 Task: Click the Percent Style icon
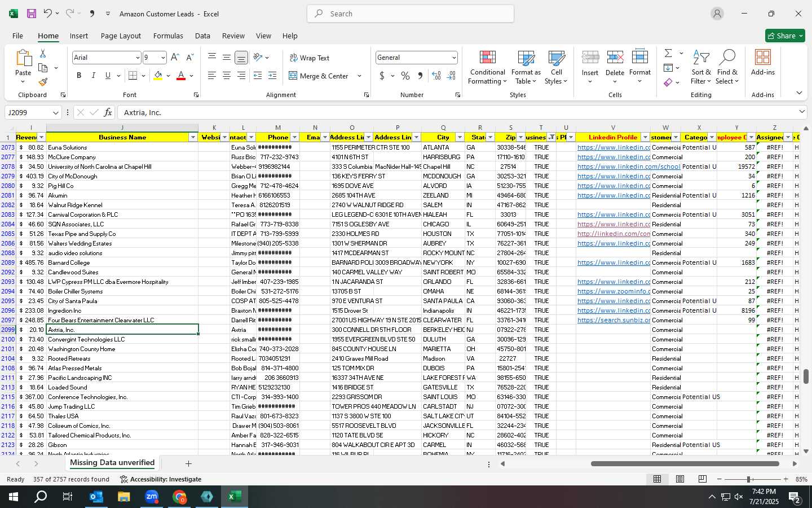[x=405, y=76]
